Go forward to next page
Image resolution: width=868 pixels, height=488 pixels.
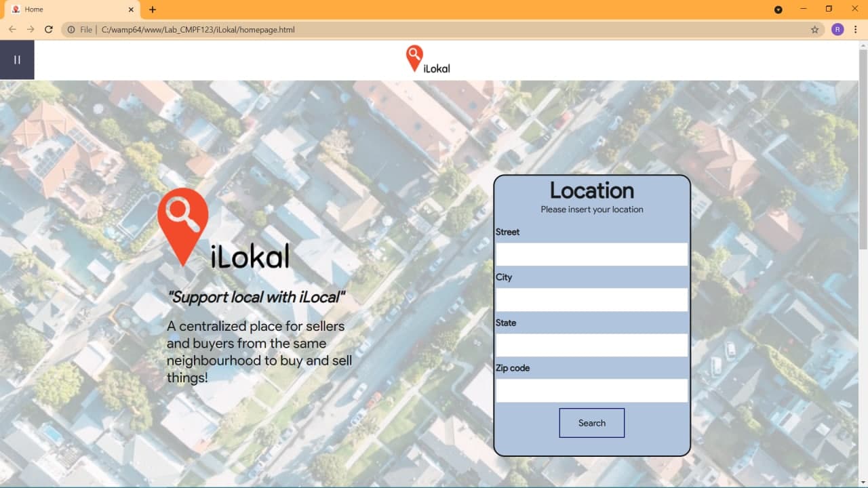31,30
